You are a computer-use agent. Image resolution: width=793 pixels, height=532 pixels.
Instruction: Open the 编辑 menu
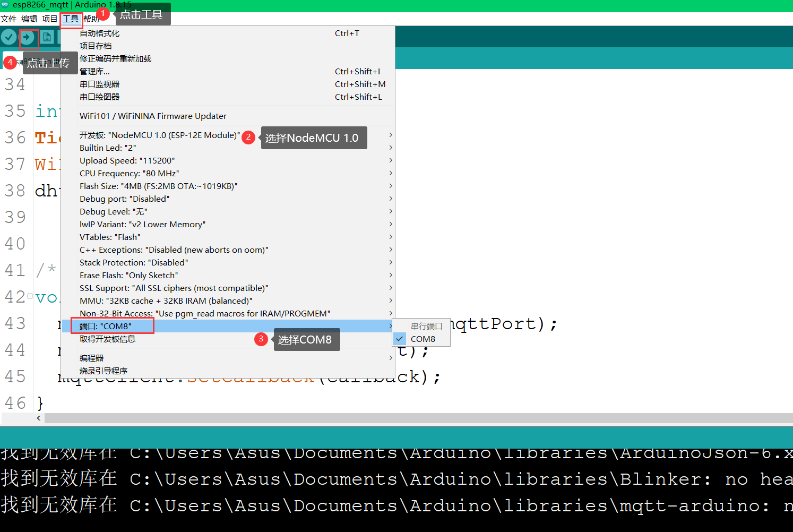tap(29, 19)
